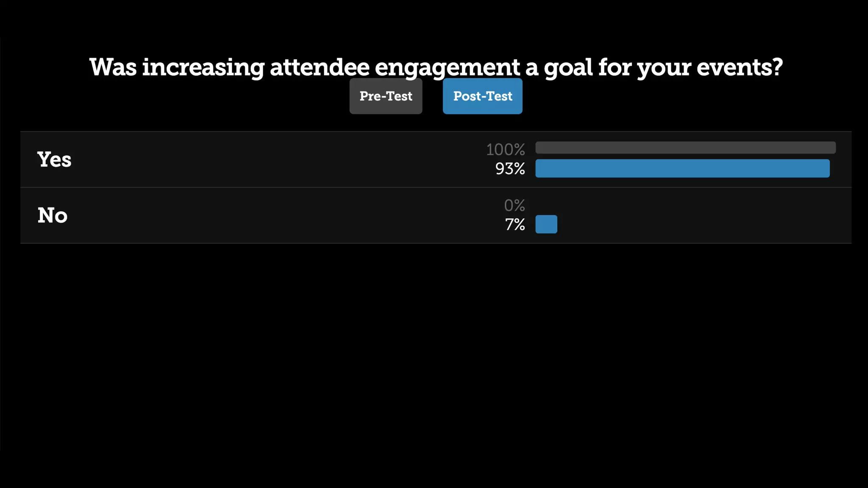This screenshot has width=868, height=488.
Task: Toggle the Post-Test results filter
Action: (482, 96)
